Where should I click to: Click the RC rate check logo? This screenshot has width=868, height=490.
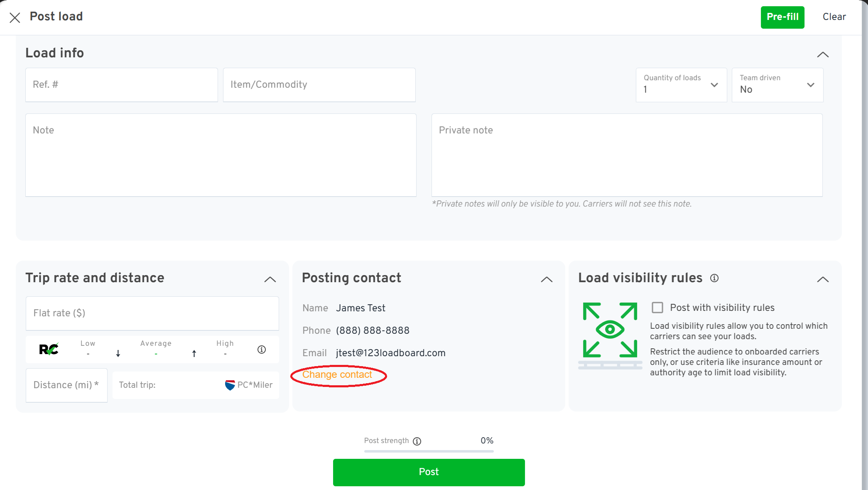(49, 350)
